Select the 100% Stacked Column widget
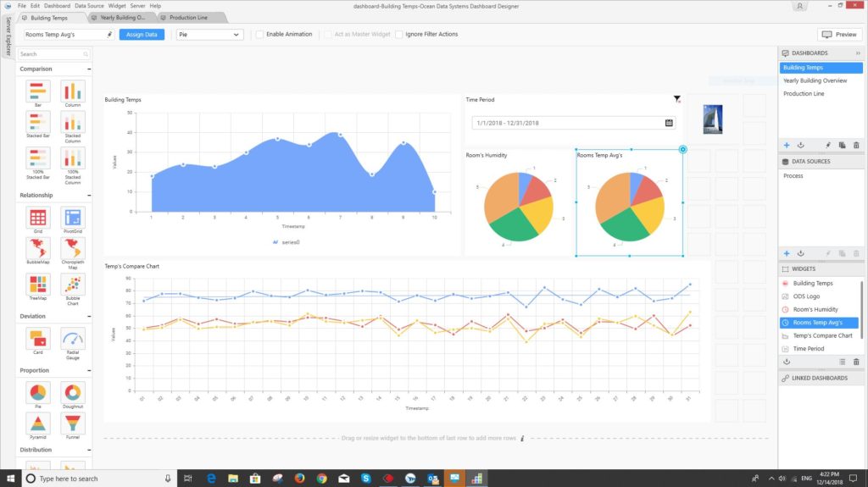868x487 pixels. coord(73,158)
